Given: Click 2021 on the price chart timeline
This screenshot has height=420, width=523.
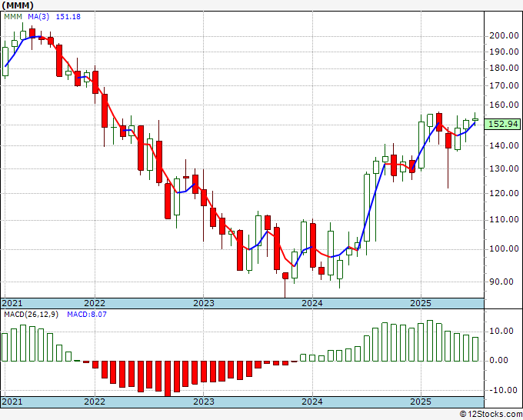Looking at the screenshot, I should (12, 303).
